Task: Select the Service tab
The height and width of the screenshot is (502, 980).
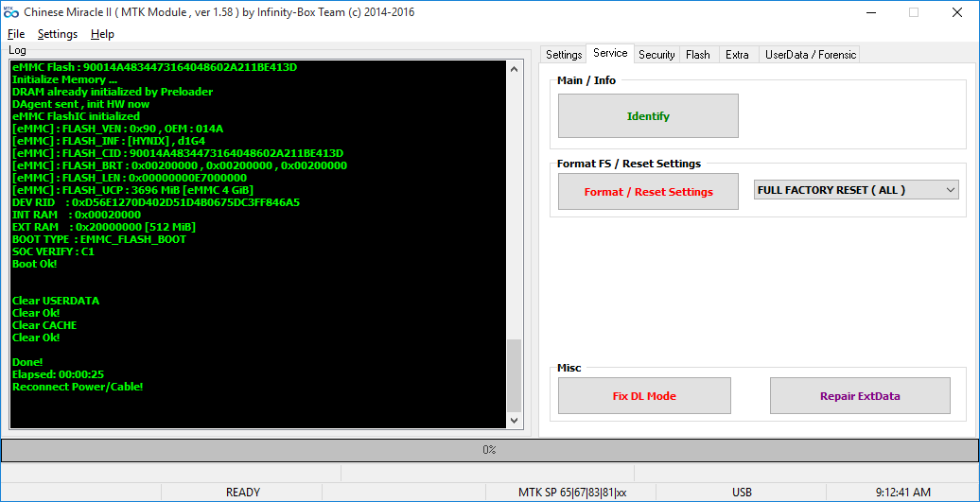Action: pos(610,54)
